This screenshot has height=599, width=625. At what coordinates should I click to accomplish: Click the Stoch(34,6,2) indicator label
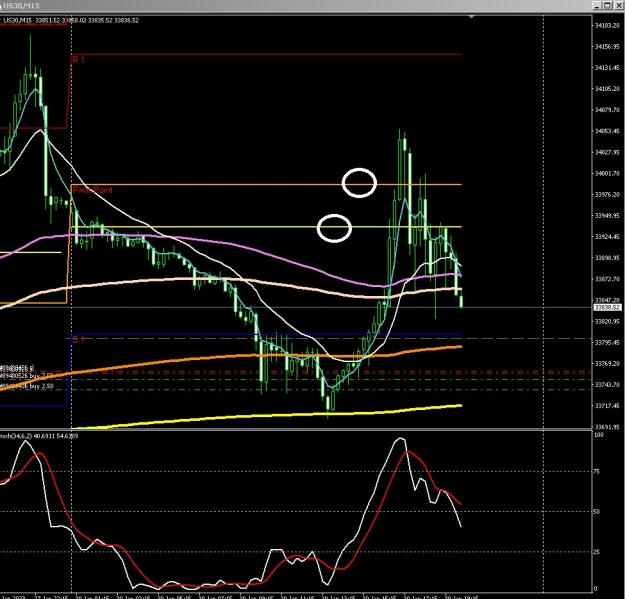pyautogui.click(x=39, y=436)
